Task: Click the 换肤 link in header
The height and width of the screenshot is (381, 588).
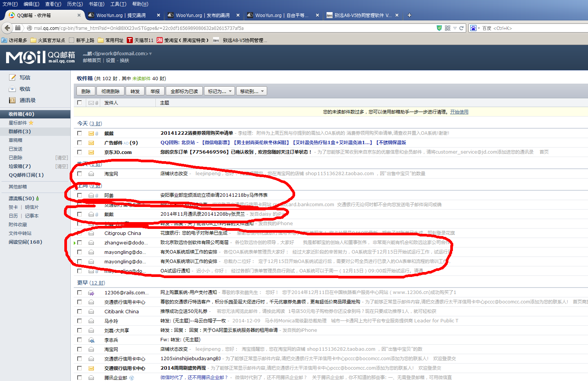Action: click(124, 61)
